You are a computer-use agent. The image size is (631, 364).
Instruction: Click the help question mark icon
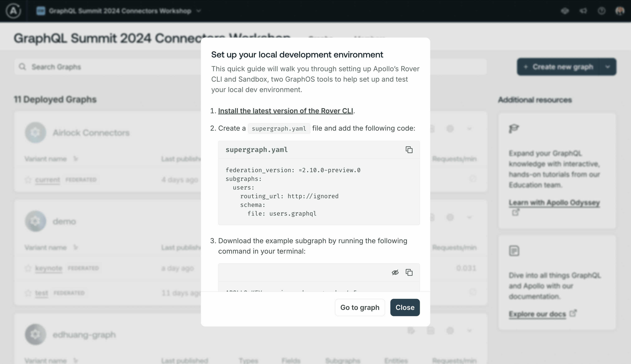point(602,11)
